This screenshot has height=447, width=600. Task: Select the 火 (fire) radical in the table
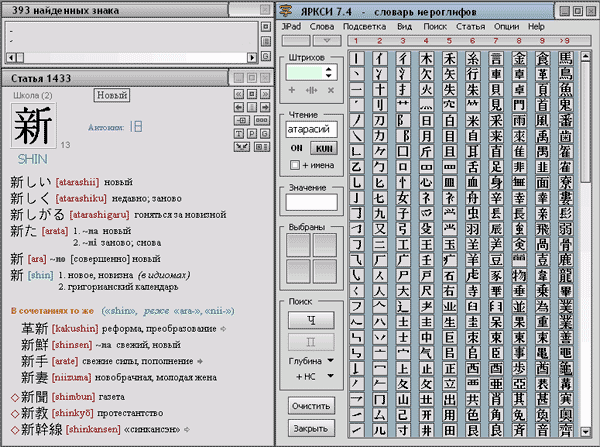pyautogui.click(x=426, y=90)
